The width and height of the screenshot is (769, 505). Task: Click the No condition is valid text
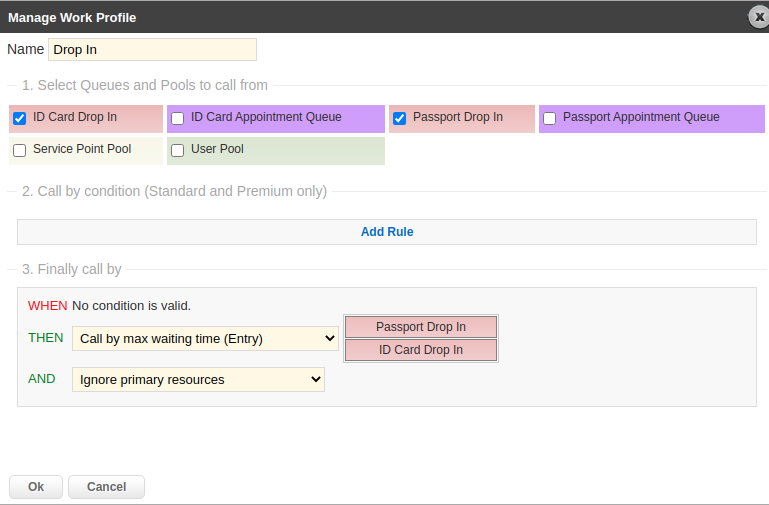tap(131, 305)
